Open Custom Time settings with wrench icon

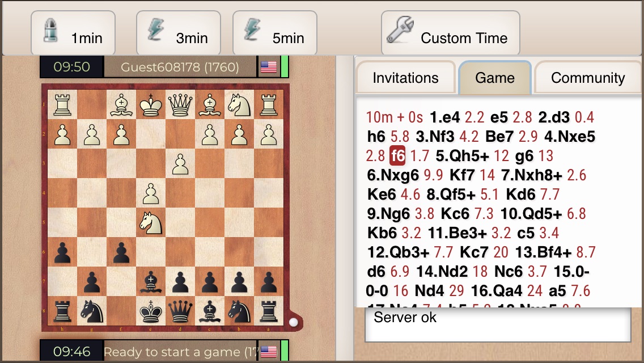[x=451, y=33]
